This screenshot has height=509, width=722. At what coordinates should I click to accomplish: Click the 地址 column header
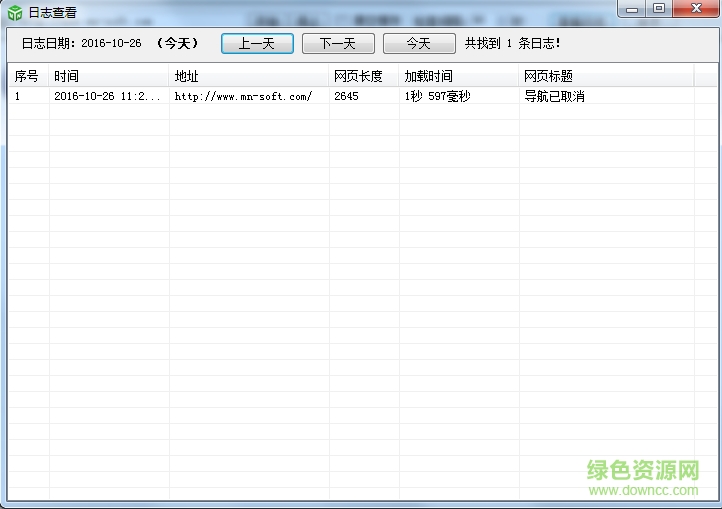click(249, 76)
